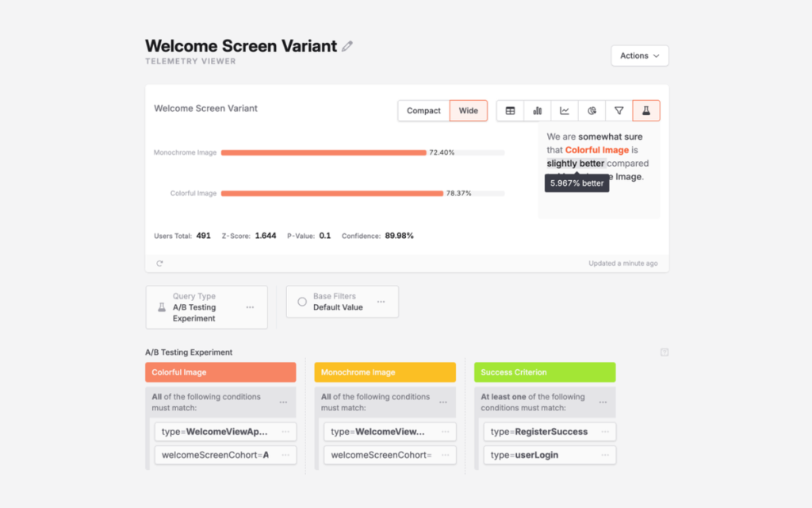Open the Actions dropdown
Viewport: 812px width, 508px height.
click(x=640, y=56)
